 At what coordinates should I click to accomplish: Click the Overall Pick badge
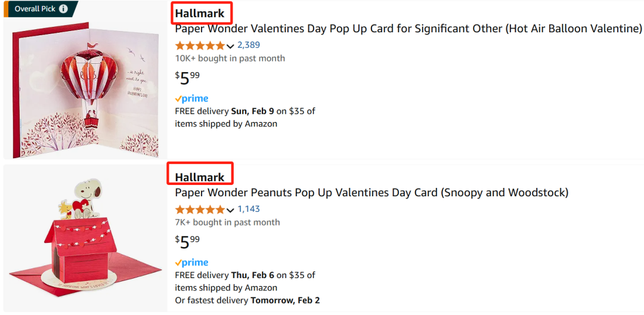point(41,8)
